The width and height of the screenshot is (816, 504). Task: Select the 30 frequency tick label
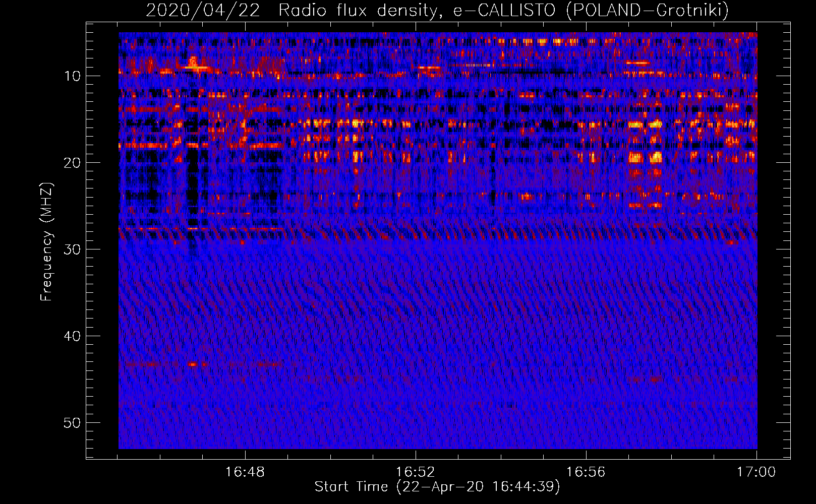point(72,249)
